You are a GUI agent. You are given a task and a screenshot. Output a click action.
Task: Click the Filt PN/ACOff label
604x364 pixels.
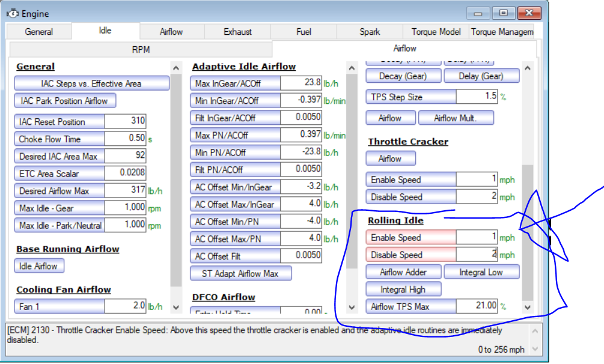click(x=236, y=169)
